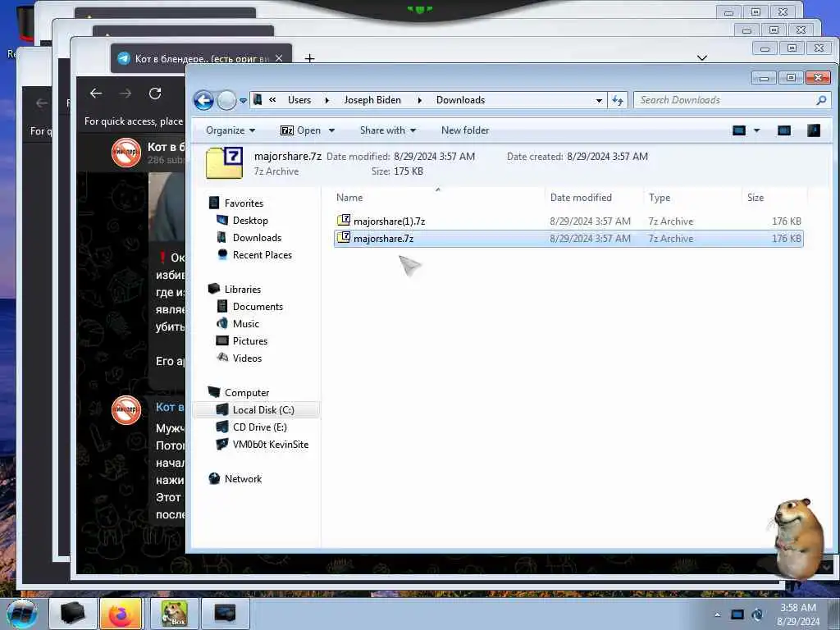Click the 7z Open toolbar button

(x=300, y=130)
